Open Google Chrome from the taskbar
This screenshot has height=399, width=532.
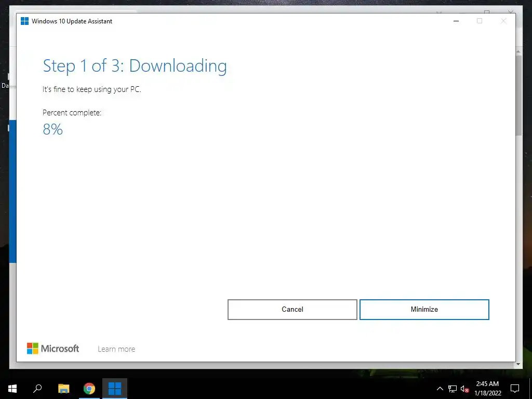89,389
